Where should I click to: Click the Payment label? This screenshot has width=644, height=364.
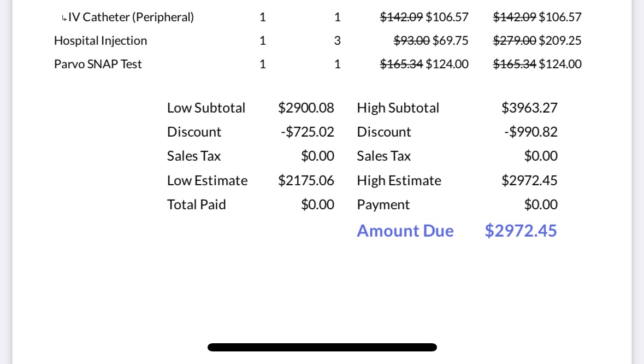[x=383, y=205]
